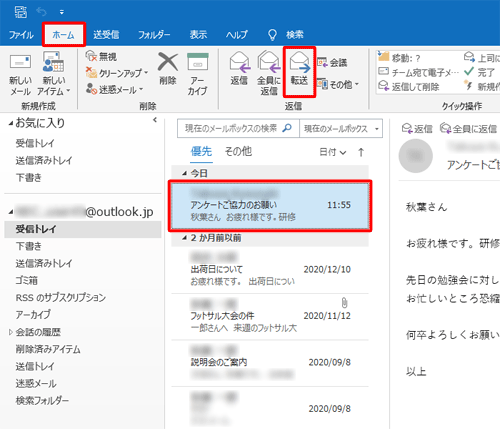Open the 出荷日について email
This screenshot has width=500, height=429.
tap(270, 270)
